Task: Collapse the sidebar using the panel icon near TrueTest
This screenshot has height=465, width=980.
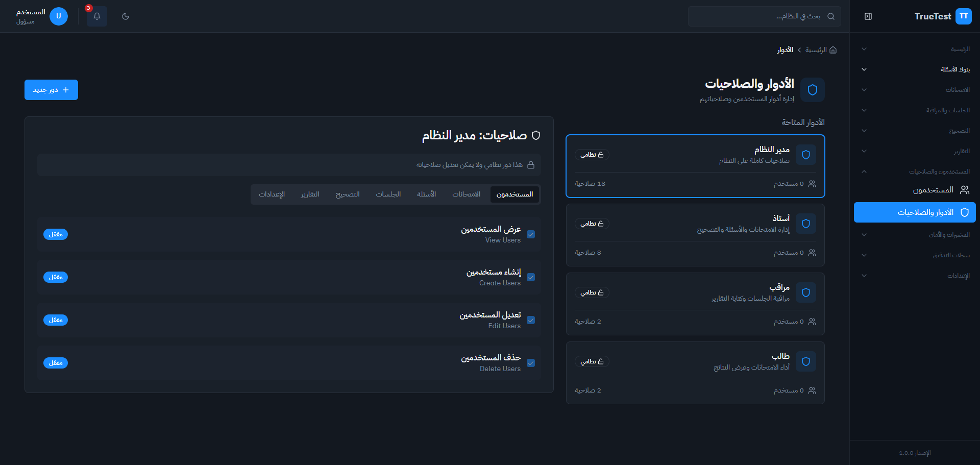Action: tap(868, 16)
